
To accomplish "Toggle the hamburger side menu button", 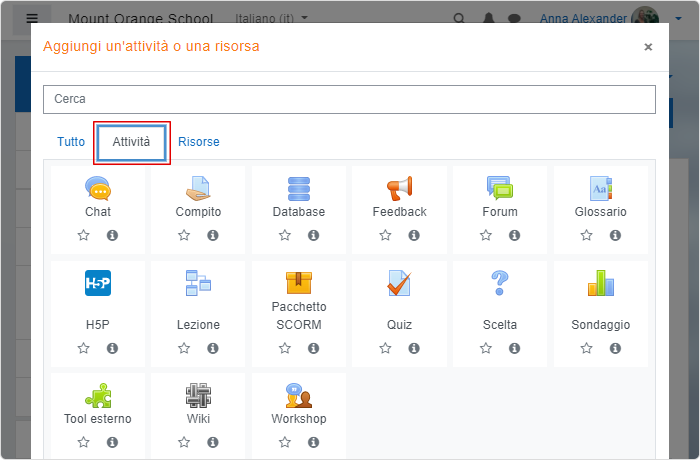I will pos(32,18).
